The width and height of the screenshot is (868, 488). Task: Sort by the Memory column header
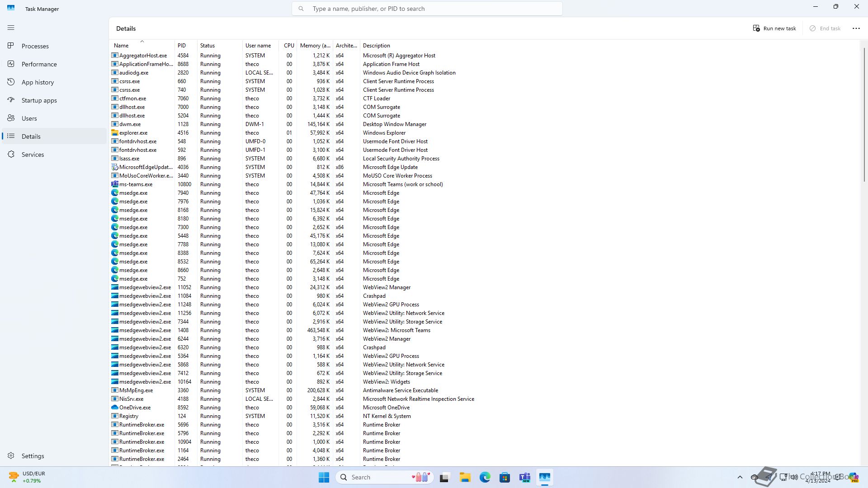tap(315, 45)
